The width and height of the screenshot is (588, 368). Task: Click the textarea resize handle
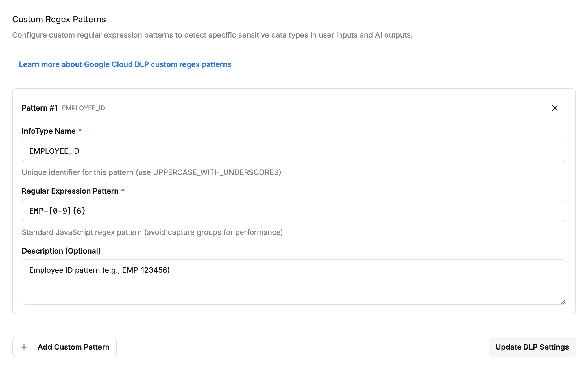coord(563,302)
